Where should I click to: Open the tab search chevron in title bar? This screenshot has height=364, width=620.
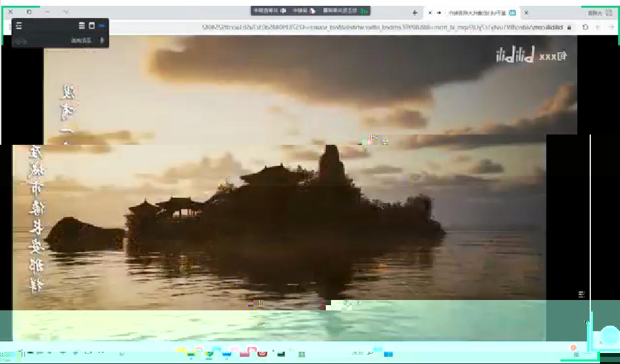[x=66, y=12]
